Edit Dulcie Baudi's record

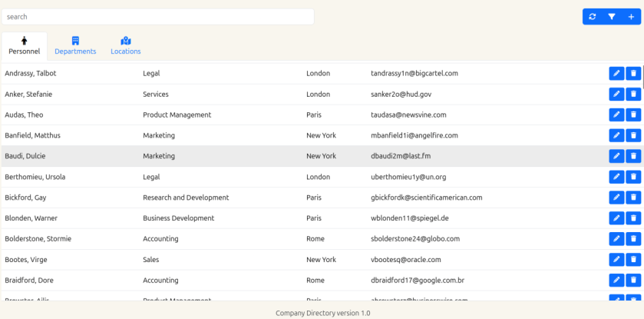[616, 156]
